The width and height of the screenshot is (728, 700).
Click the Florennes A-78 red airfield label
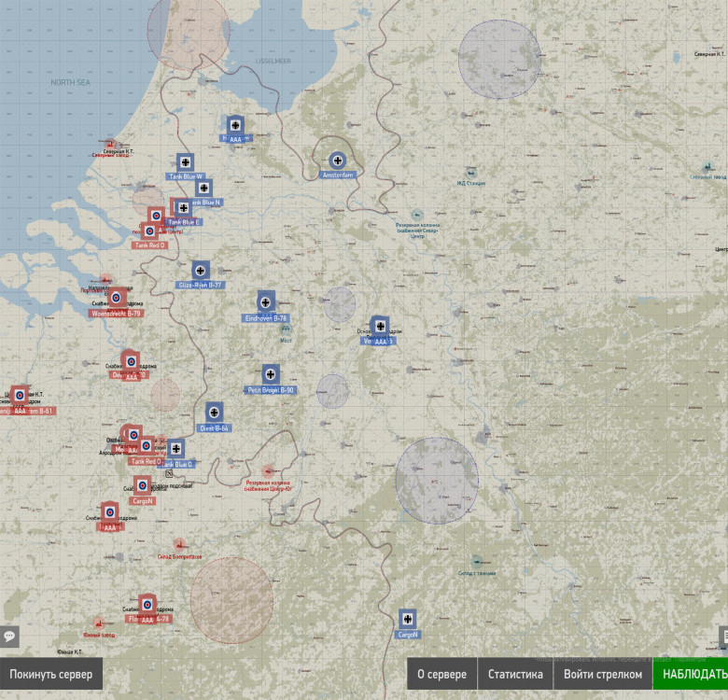tap(148, 619)
